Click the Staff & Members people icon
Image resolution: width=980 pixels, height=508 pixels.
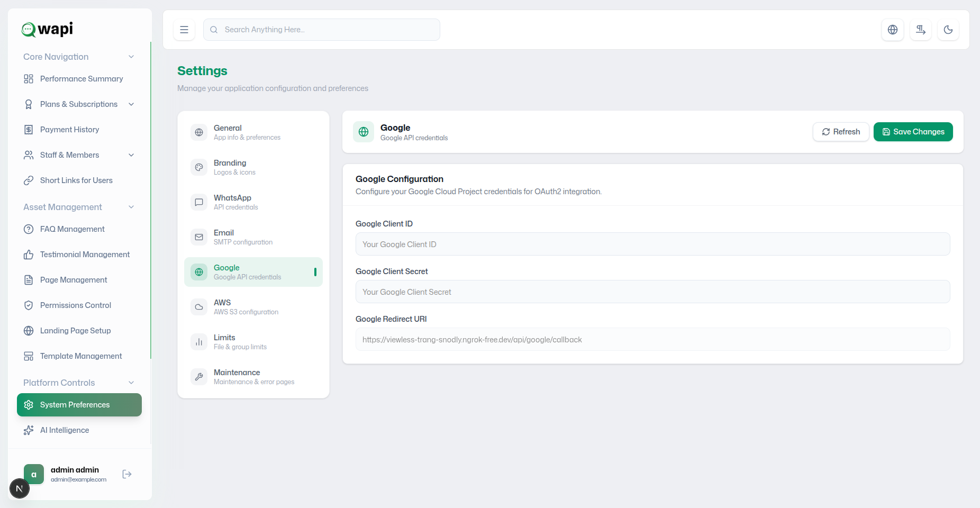pyautogui.click(x=29, y=155)
